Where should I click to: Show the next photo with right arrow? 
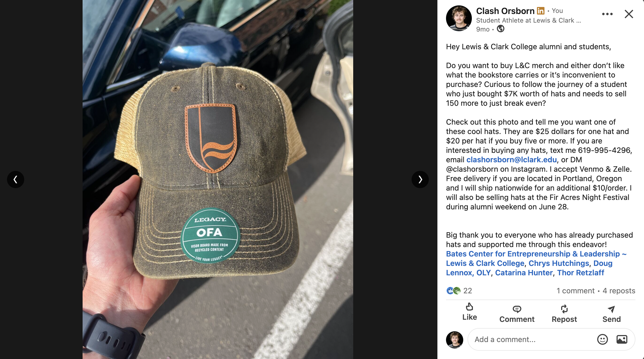click(420, 179)
